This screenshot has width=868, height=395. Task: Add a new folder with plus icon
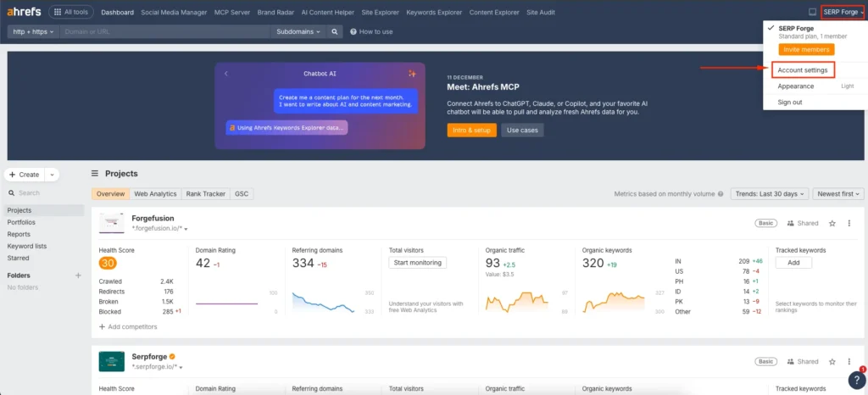click(78, 275)
